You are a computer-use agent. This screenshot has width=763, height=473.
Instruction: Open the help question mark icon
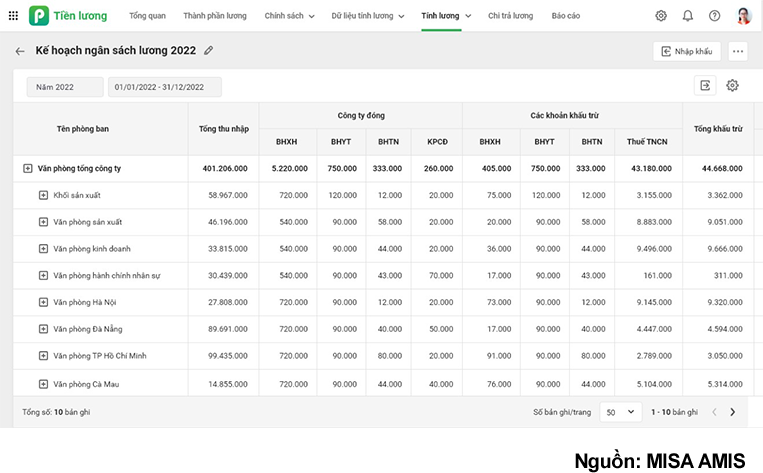[x=714, y=16]
